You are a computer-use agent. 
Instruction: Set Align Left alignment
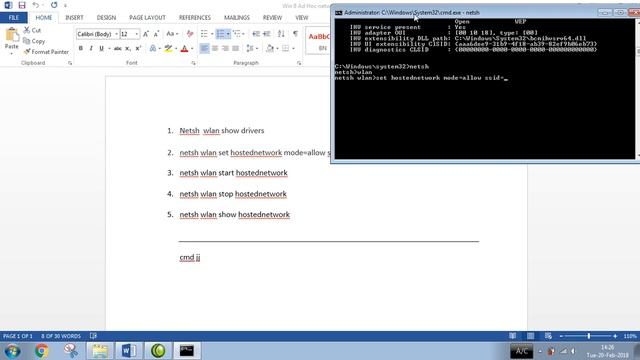tap(204, 49)
